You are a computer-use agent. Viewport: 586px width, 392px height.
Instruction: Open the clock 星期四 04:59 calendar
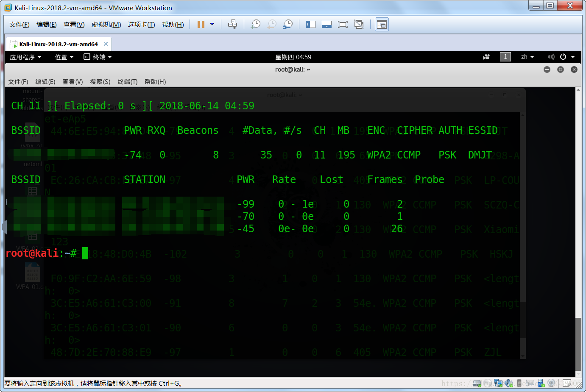(293, 57)
